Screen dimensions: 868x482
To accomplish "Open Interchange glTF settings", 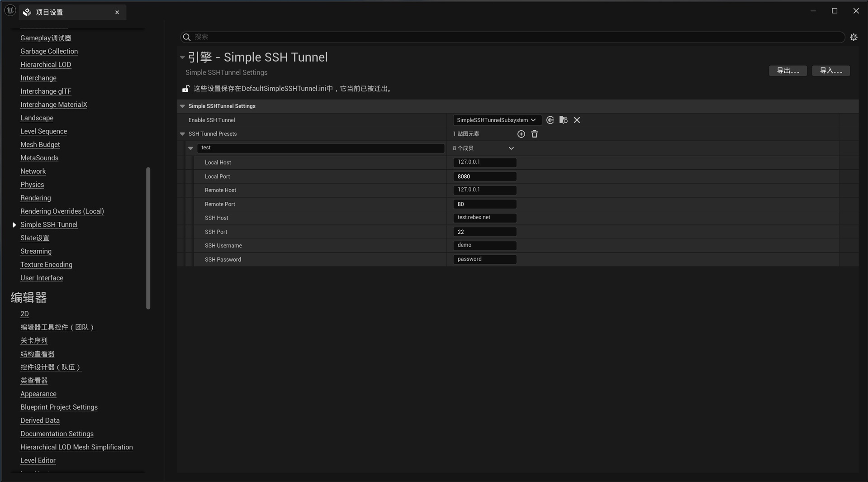I will 46,91.
